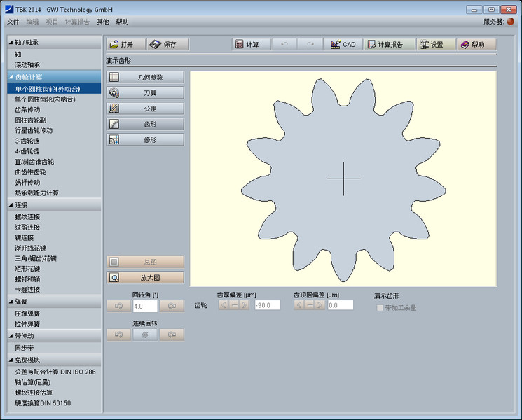This screenshot has width=522, height=420.
Task: Click the 帮助 (Help) book button
Action: click(x=476, y=44)
